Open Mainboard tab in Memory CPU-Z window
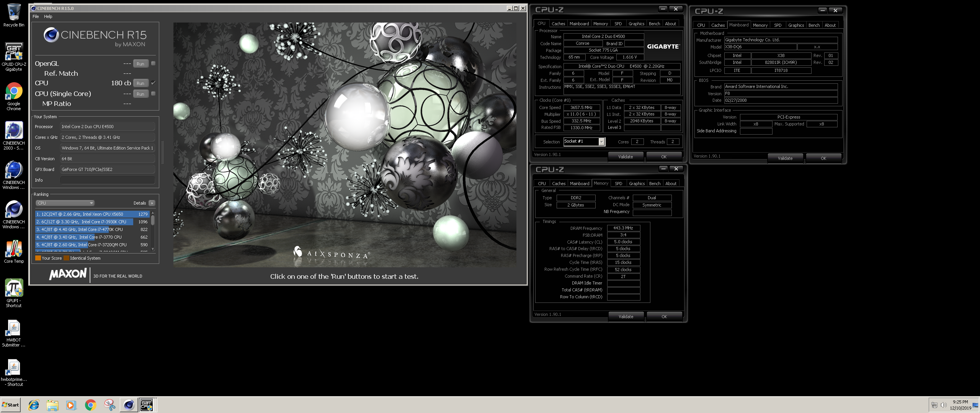 tap(580, 184)
